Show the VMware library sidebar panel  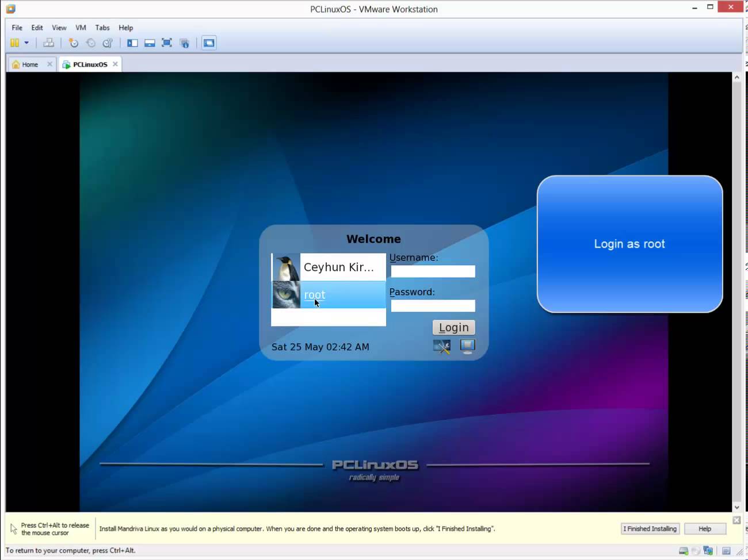pyautogui.click(x=132, y=43)
